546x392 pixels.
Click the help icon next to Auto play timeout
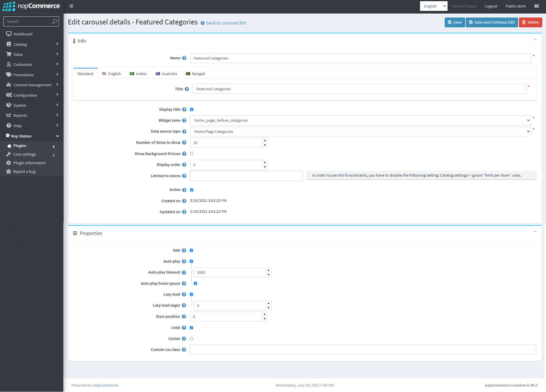(x=184, y=273)
